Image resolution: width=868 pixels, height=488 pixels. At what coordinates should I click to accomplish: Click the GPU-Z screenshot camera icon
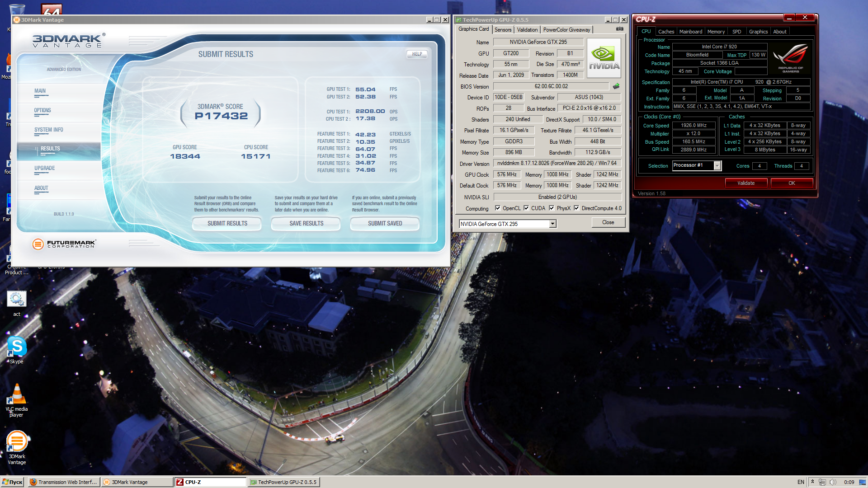[x=619, y=29]
